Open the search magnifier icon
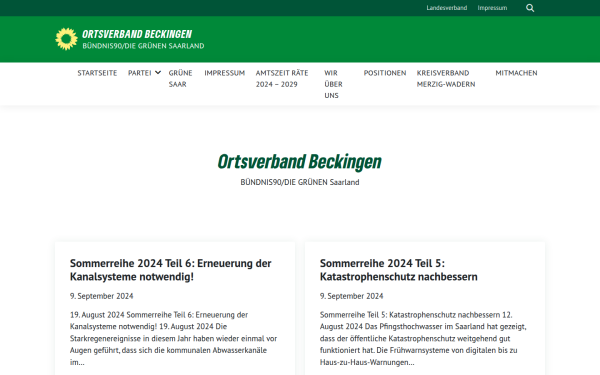This screenshot has height=375, width=600. [530, 8]
